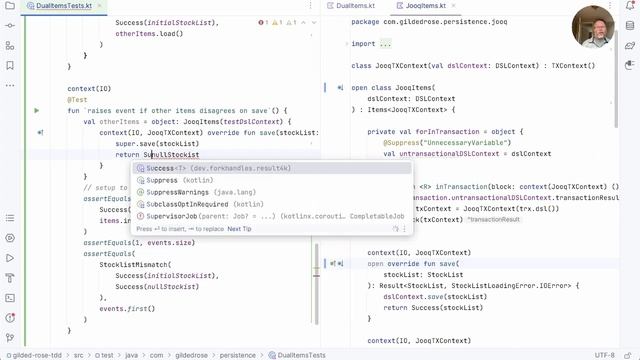This screenshot has width=640, height=360.
Task: Switch to DualItems.kt tab
Action: click(351, 6)
